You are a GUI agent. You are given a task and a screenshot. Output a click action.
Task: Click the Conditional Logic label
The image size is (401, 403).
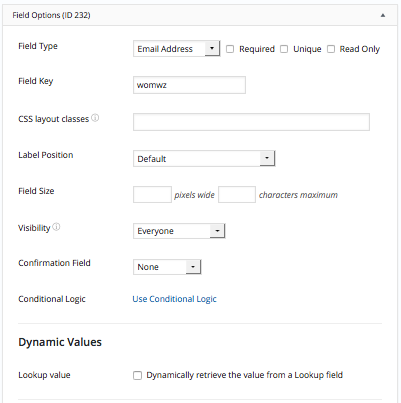pos(52,299)
